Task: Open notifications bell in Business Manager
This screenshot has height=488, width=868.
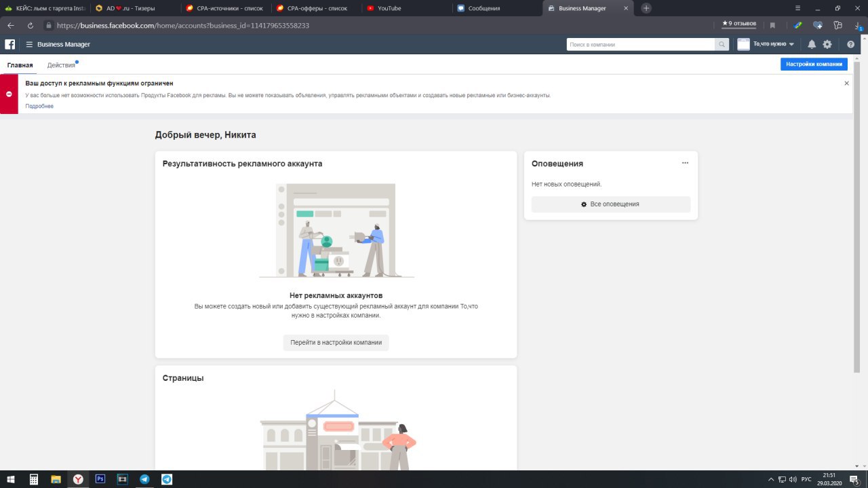Action: (812, 44)
